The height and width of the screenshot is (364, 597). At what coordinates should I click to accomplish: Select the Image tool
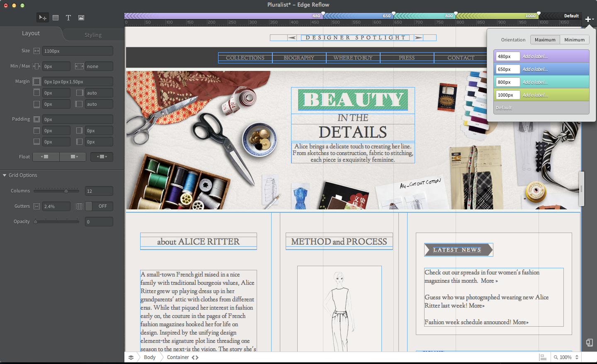81,17
